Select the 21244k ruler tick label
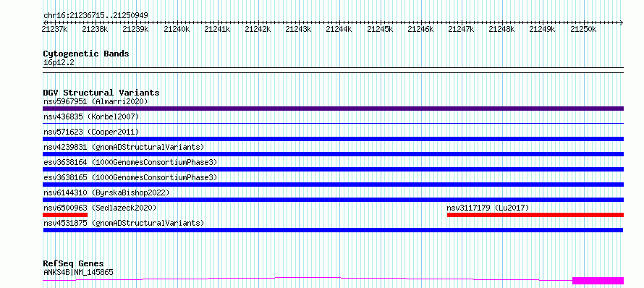The height and width of the screenshot is (288, 644). coord(339,29)
